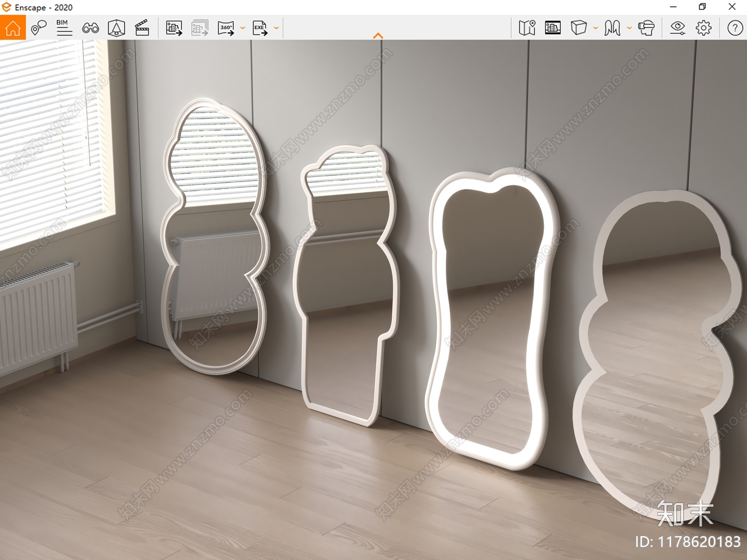Expand the 360° panorama dropdown arrow
Image resolution: width=747 pixels, height=560 pixels.
pyautogui.click(x=242, y=28)
